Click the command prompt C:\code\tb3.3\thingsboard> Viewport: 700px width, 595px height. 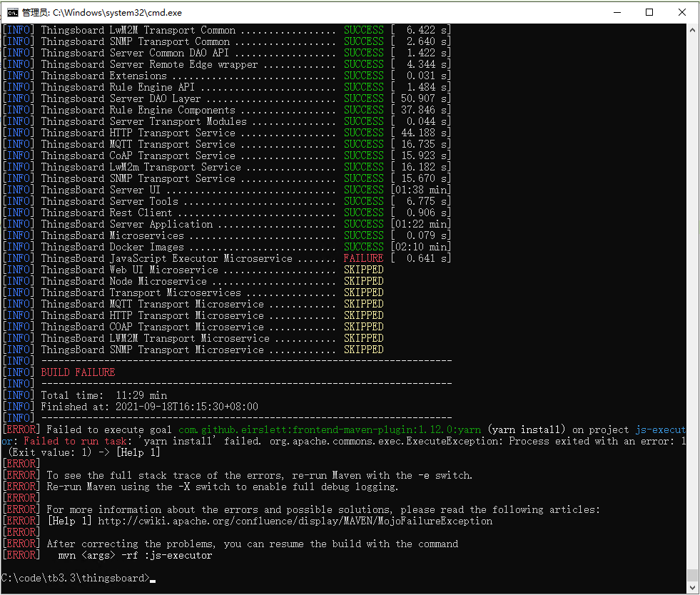click(x=75, y=578)
